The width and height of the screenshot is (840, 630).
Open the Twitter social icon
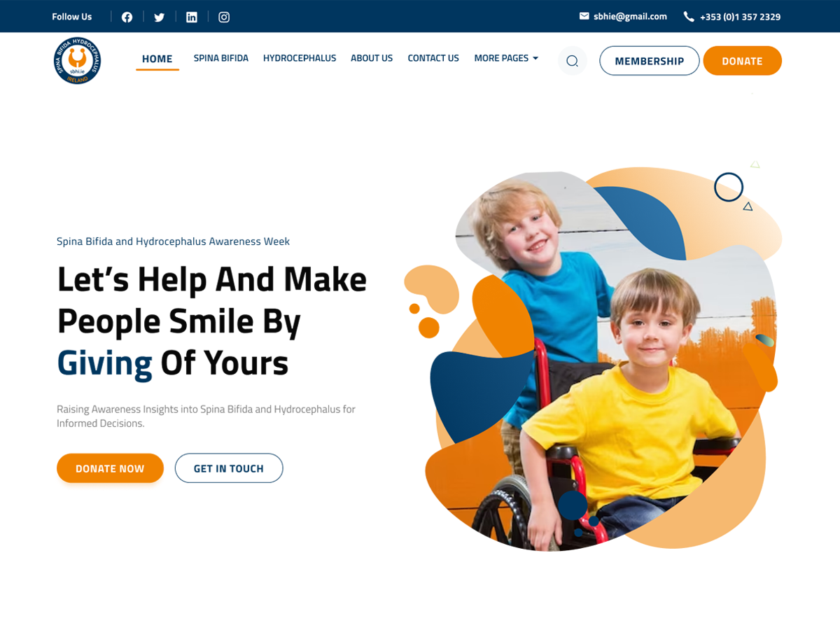pos(159,17)
